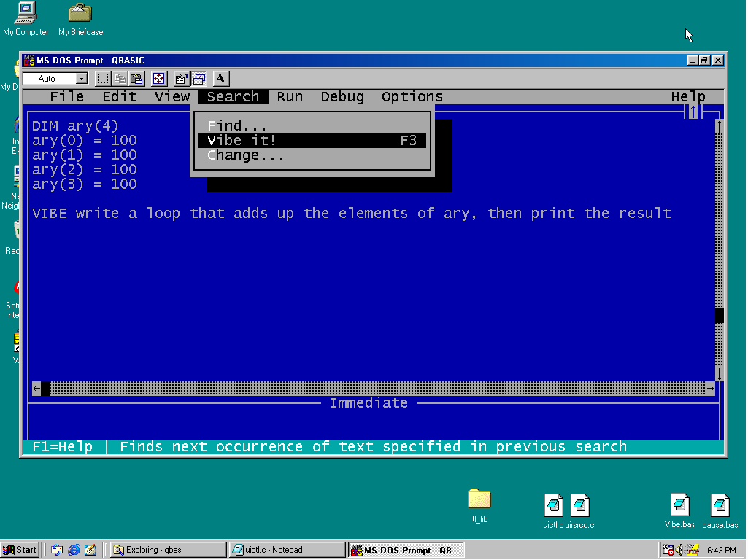Open the Options menu in QBASIC

(412, 97)
